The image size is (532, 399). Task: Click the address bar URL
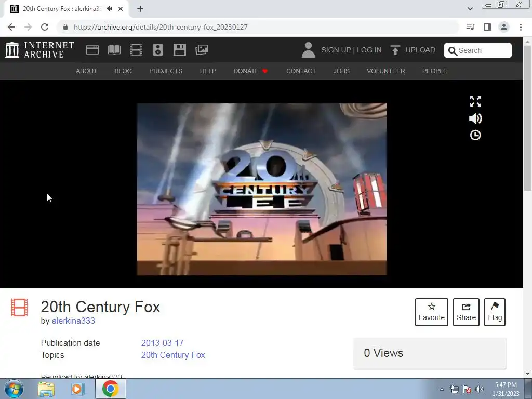(x=161, y=27)
